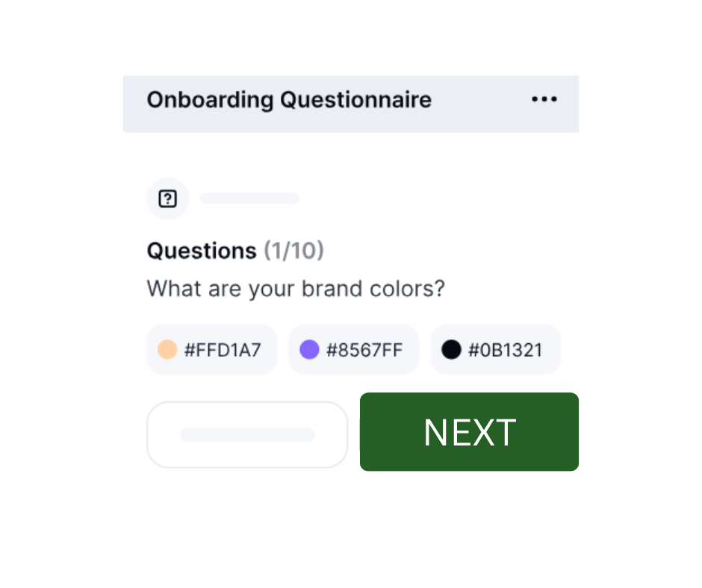
Task: Select the #8567FF hex code label
Action: pos(364,350)
